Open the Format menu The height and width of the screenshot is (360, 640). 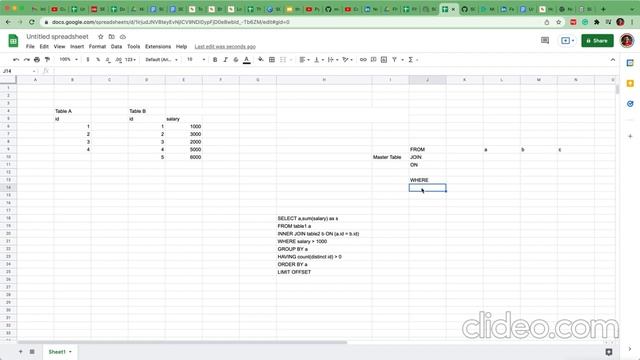tap(97, 47)
